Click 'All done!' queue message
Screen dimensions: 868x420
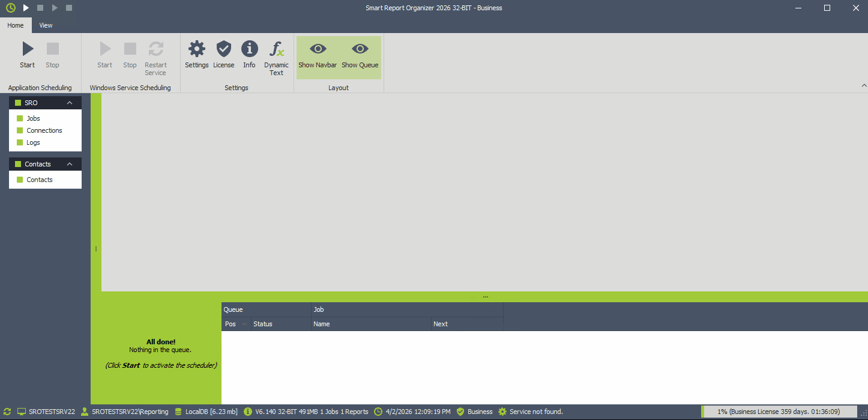click(x=161, y=342)
